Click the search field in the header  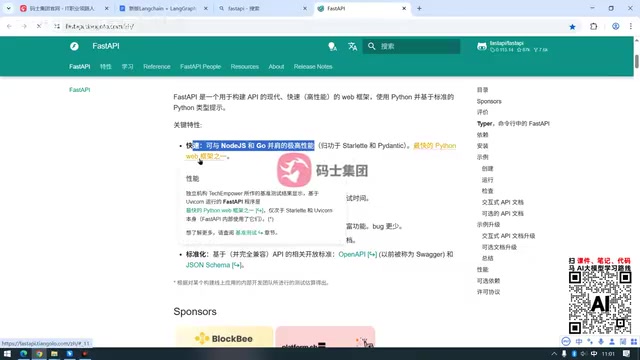pos(411,47)
